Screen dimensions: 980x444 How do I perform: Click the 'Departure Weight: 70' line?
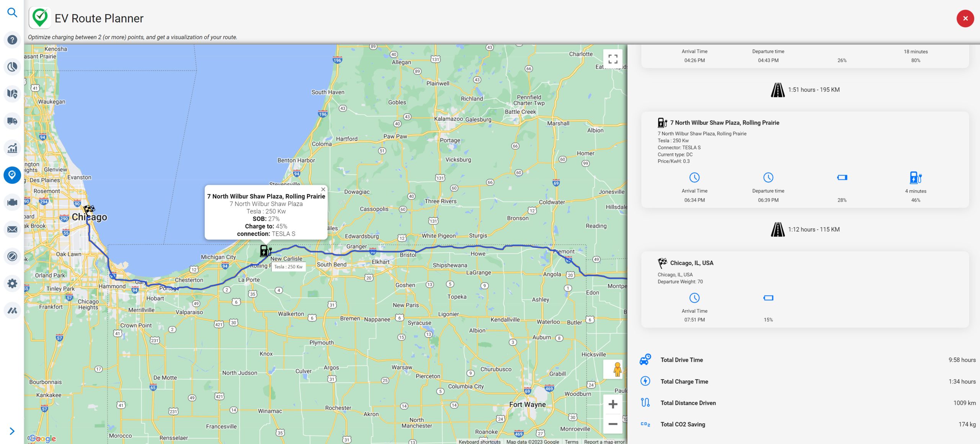(680, 282)
